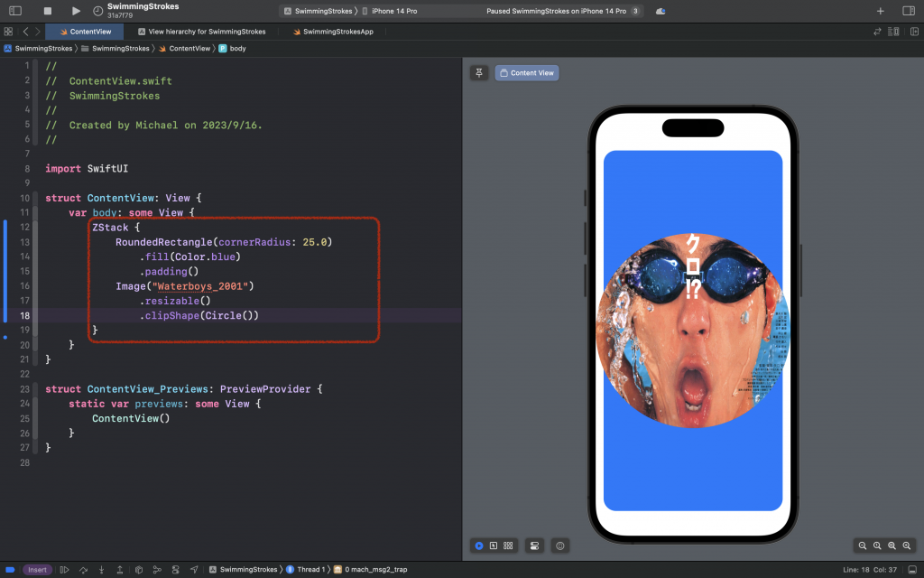Toggle breakpoints activation in debug bar
924x578 pixels.
click(x=10, y=570)
